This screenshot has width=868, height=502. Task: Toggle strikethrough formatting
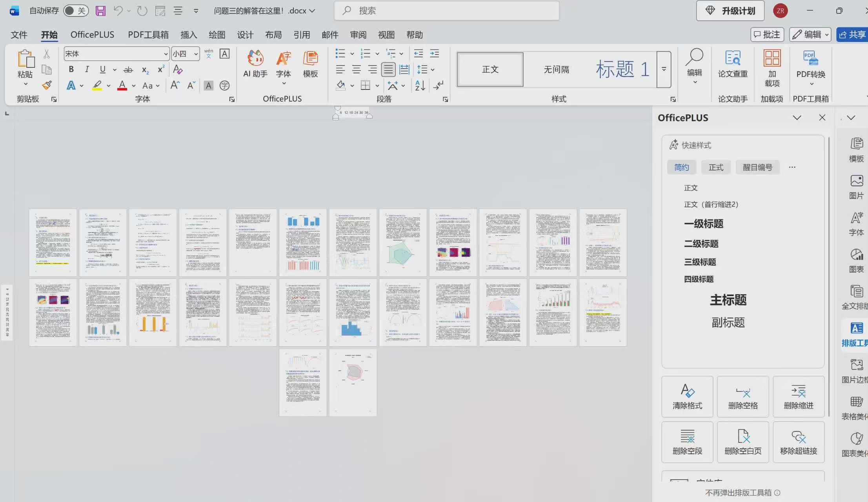tap(128, 70)
